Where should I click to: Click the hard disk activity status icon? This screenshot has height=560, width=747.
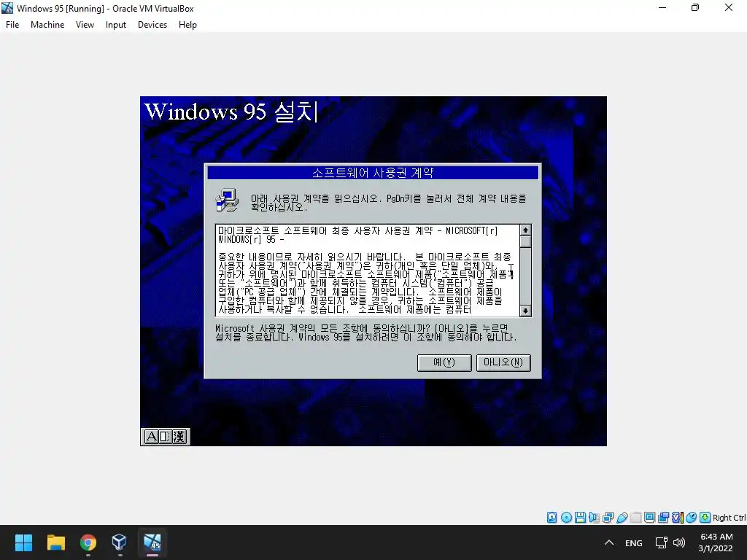click(551, 518)
